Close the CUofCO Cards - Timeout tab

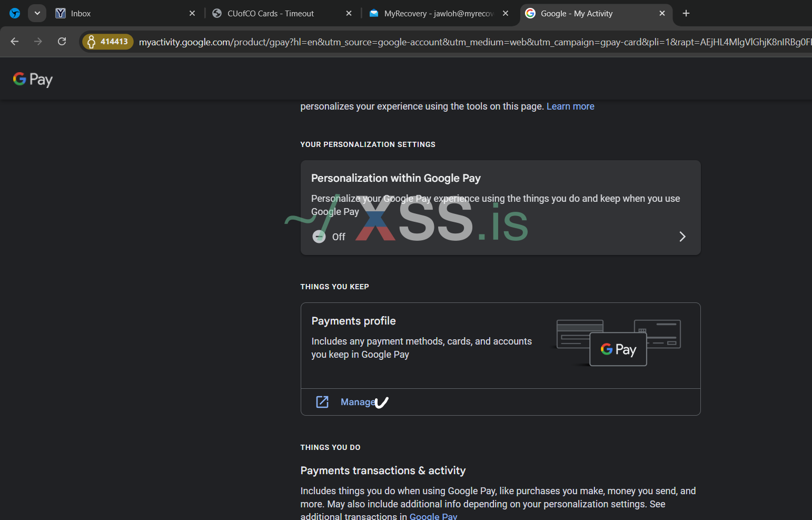click(349, 13)
